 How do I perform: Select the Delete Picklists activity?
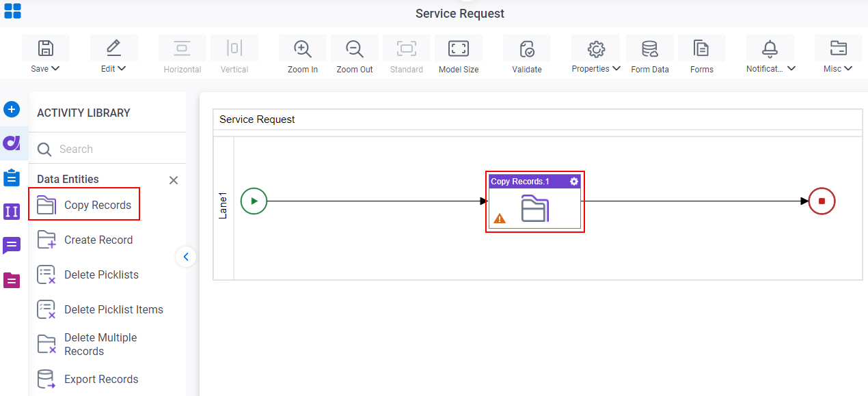tap(87, 274)
